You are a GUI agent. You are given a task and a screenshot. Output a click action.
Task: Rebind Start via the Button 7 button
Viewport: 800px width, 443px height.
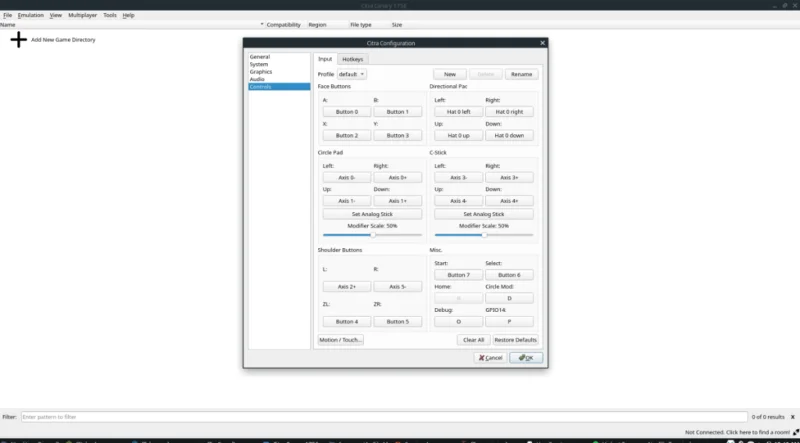point(459,275)
